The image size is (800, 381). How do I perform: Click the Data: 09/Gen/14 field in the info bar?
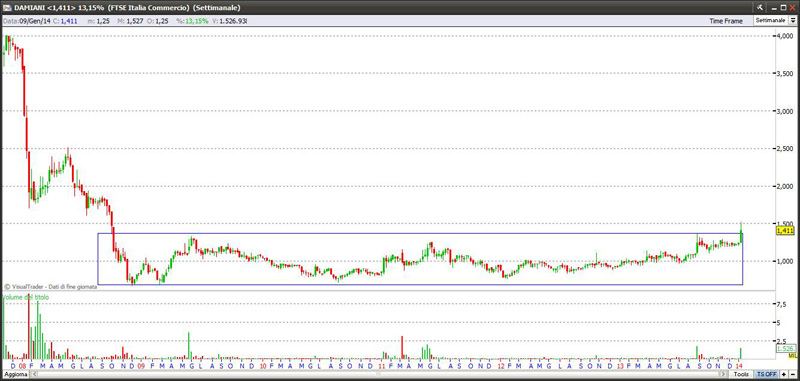coord(26,21)
